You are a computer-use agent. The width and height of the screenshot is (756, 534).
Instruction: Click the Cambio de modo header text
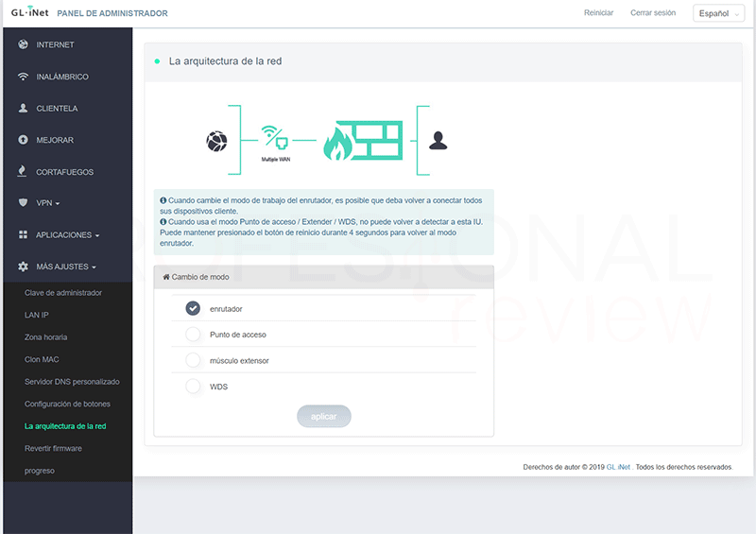click(x=200, y=277)
